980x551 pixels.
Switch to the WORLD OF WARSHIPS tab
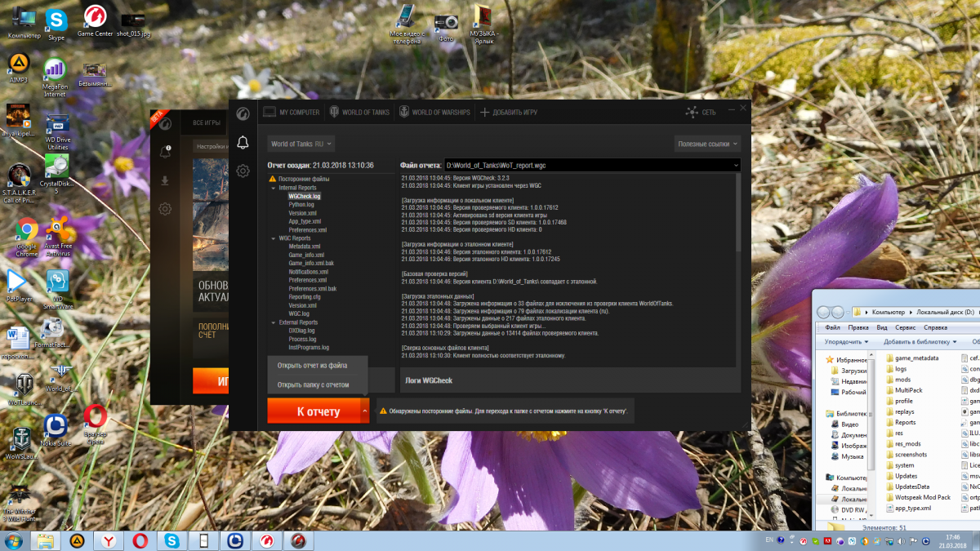tap(434, 113)
